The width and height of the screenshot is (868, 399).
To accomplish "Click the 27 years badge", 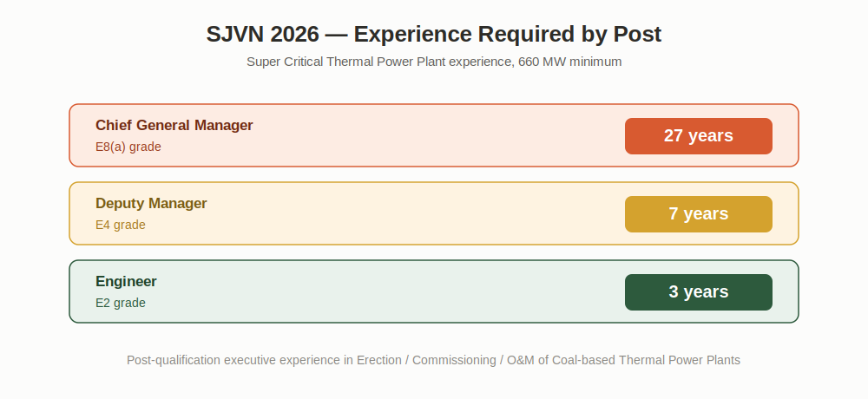I will 699,136.
